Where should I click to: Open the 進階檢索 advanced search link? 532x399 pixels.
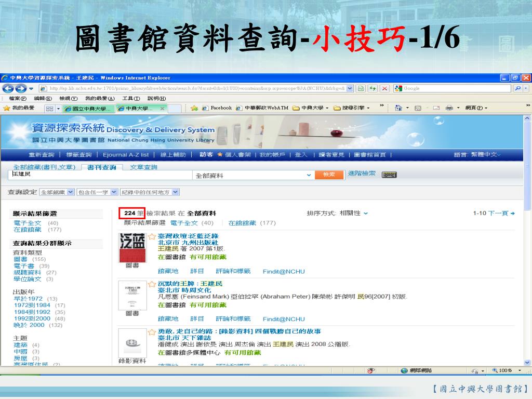[x=362, y=174]
